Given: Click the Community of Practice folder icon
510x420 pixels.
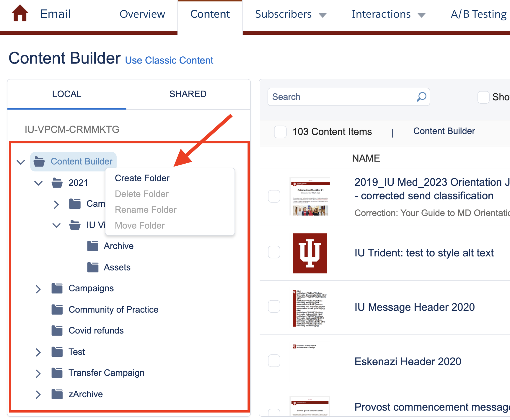Looking at the screenshot, I should tap(57, 310).
